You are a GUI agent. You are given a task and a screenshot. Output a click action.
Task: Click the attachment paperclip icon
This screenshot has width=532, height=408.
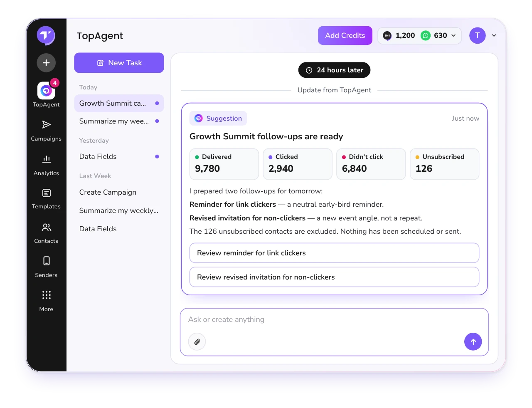[197, 342]
